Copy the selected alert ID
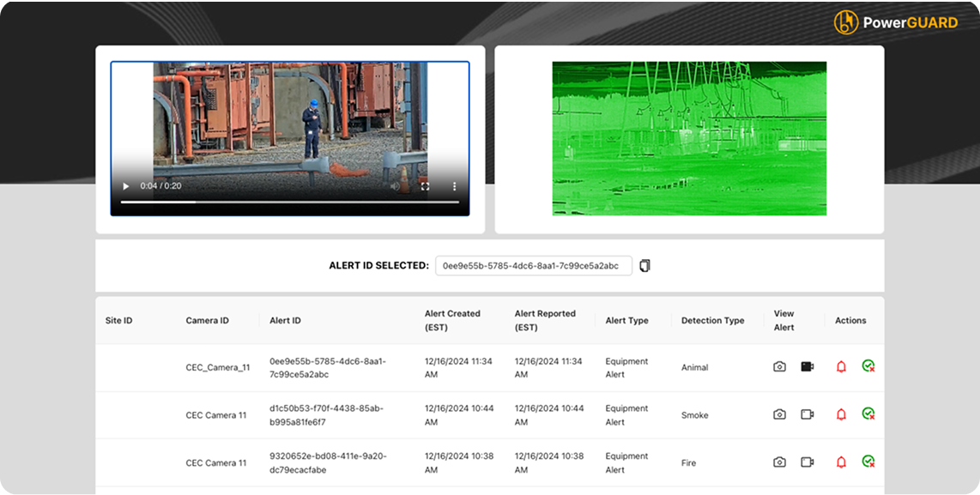Screen dimensions: 980x495 point(645,266)
